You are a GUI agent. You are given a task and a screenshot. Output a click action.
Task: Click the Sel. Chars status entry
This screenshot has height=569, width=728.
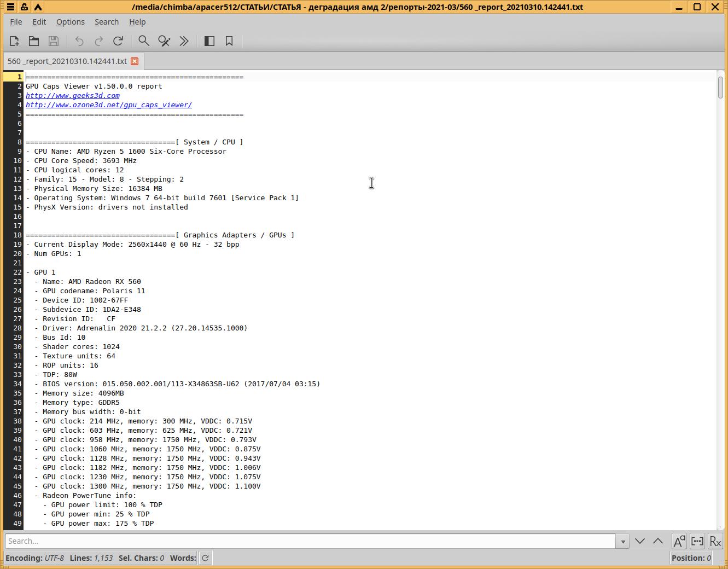[x=141, y=558]
